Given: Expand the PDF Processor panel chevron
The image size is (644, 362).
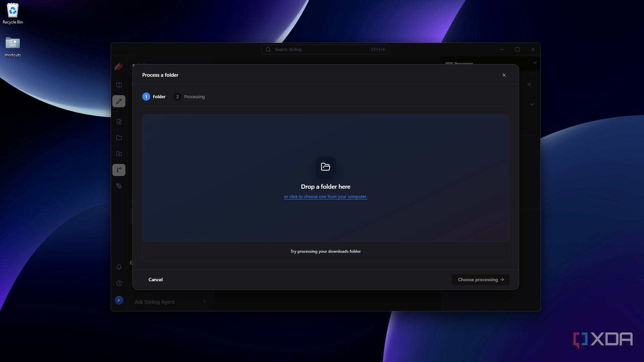Looking at the screenshot, I should click(x=535, y=63).
